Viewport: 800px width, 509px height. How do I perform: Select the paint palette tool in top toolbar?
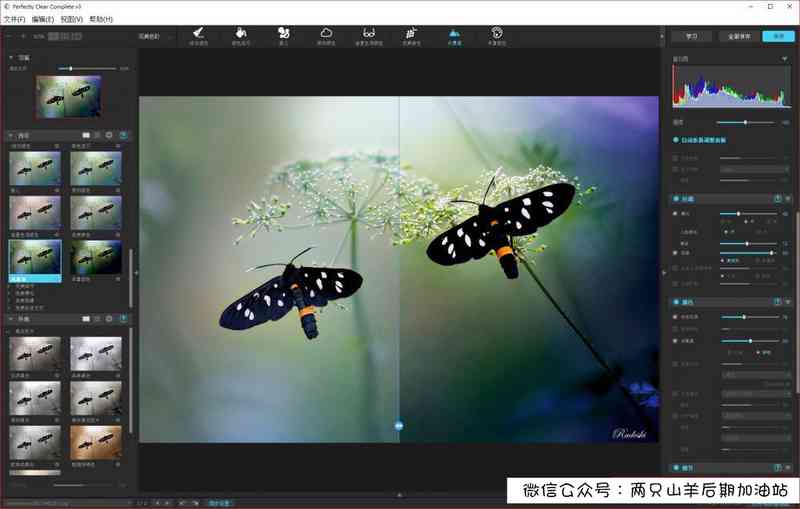point(284,34)
